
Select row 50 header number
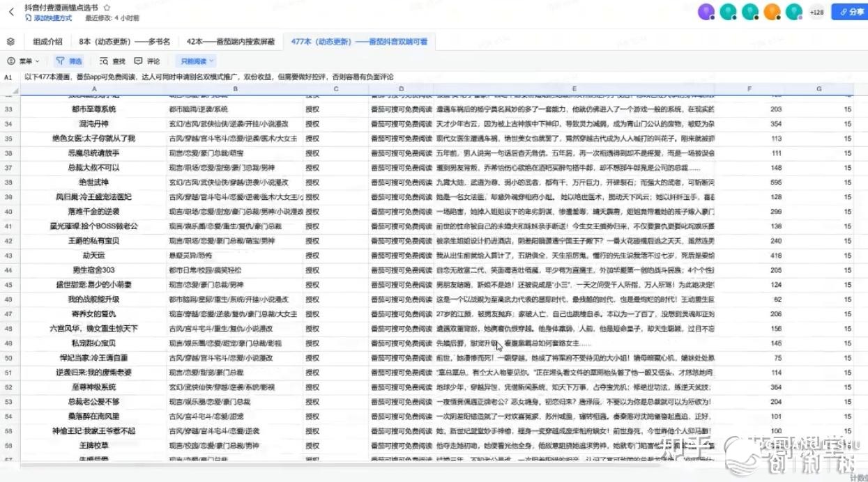coord(9,358)
